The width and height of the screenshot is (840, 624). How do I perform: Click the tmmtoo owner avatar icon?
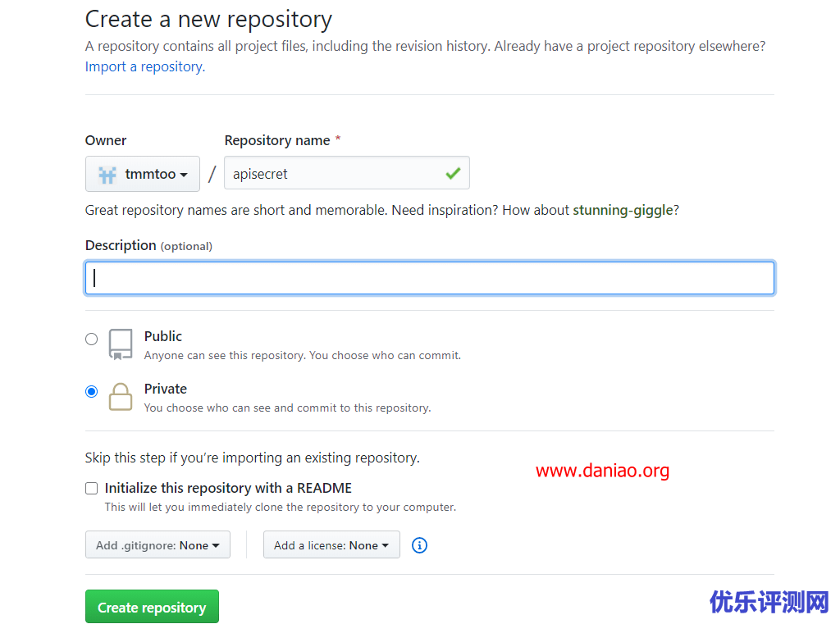[x=107, y=174]
